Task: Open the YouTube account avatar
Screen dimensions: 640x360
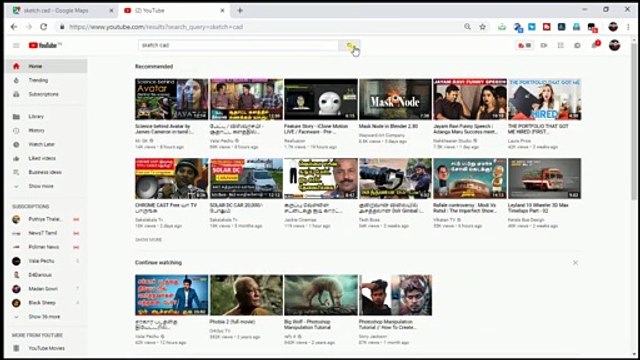Action: [x=614, y=45]
